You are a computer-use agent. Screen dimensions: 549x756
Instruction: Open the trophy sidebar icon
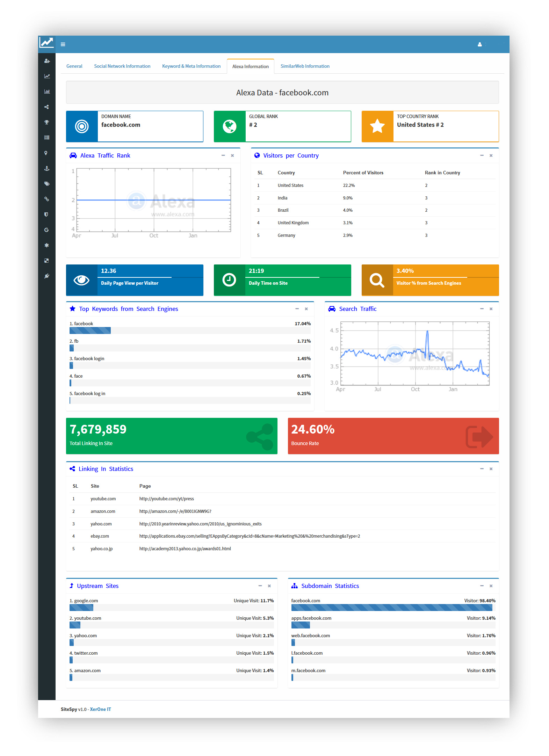47,122
